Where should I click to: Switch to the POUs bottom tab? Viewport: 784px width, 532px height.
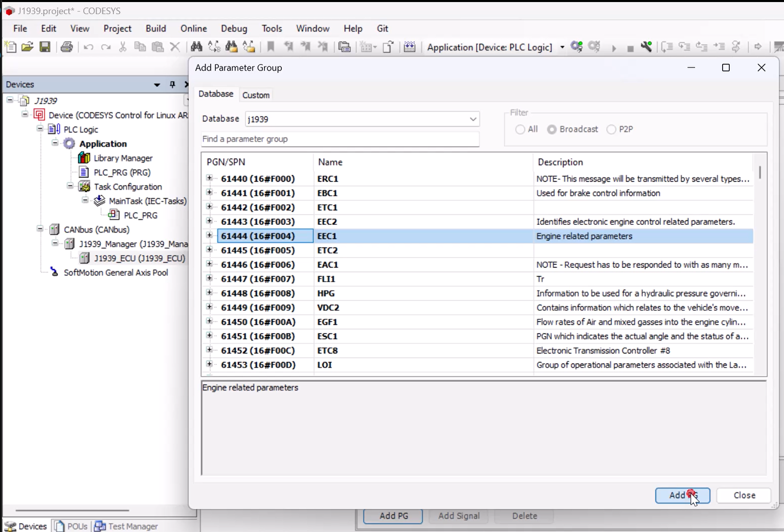pyautogui.click(x=72, y=526)
